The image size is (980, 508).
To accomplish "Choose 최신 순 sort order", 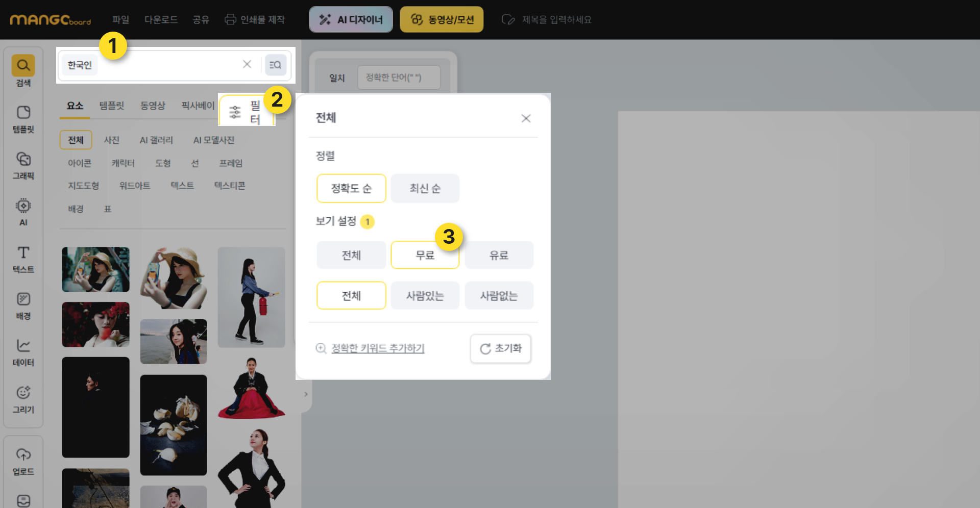I will click(x=425, y=188).
